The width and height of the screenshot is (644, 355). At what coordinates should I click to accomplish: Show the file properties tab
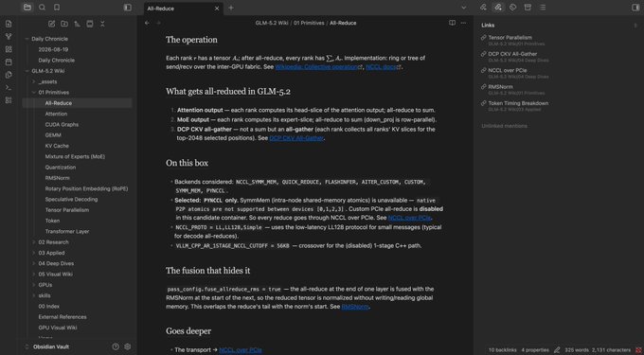(528, 8)
